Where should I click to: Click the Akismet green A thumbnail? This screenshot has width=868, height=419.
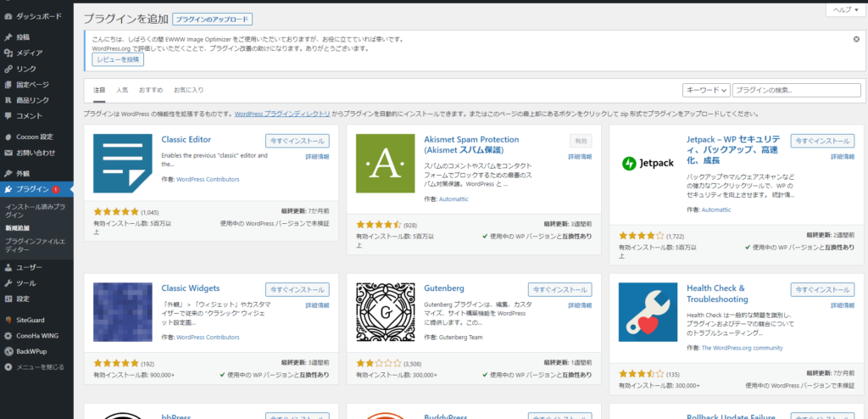tap(386, 164)
